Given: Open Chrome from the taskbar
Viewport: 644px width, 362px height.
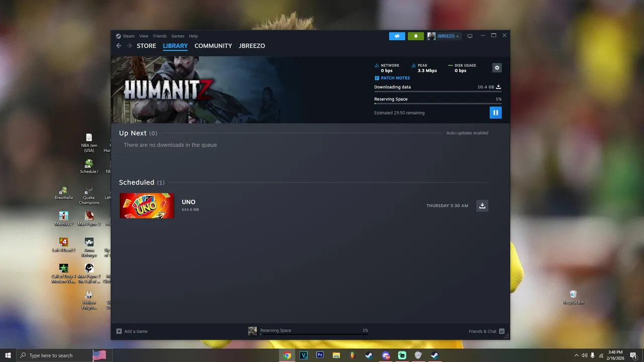Looking at the screenshot, I should (x=287, y=355).
